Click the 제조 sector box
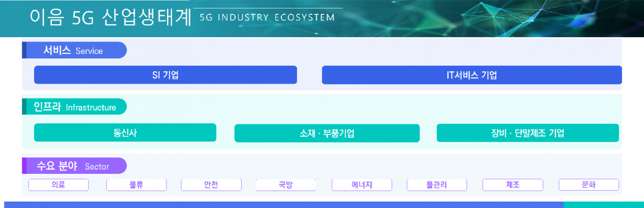Screen dimensions: 644x208 click(513, 185)
